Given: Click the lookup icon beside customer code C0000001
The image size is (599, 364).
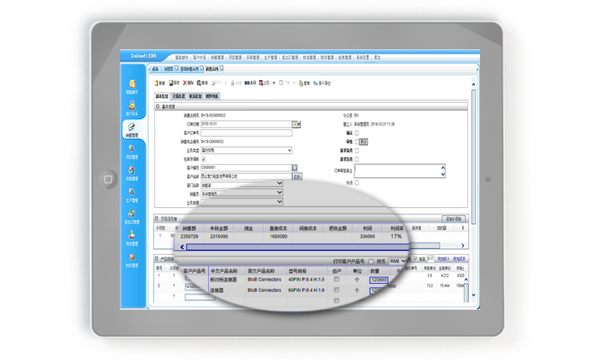Looking at the screenshot, I should [x=296, y=167].
